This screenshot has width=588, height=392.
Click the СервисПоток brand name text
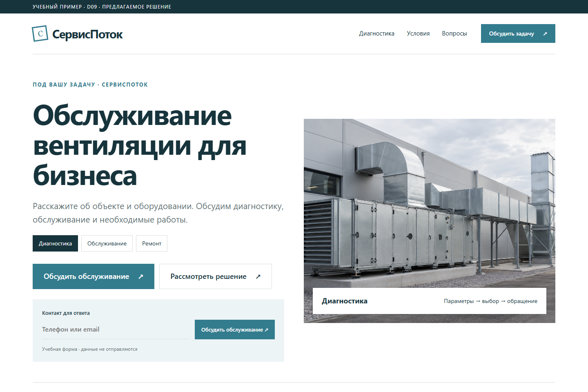[x=87, y=35]
